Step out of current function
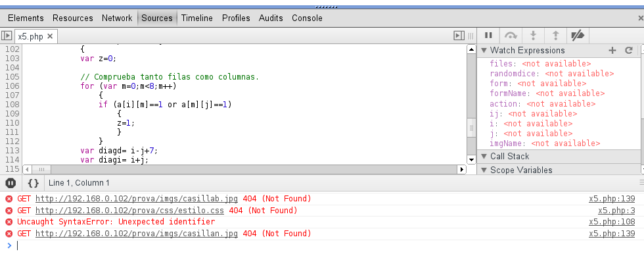The width and height of the screenshot is (644, 258). click(555, 36)
